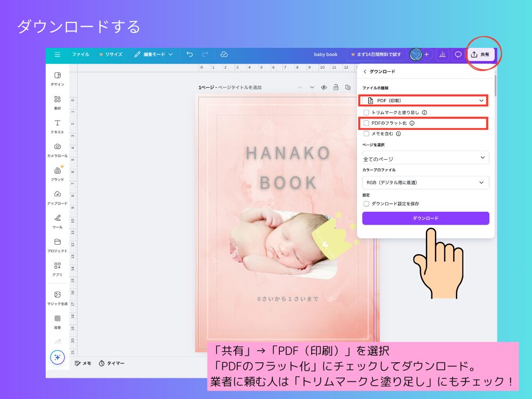Enable the PDFのフラット化 checkbox

(367, 123)
